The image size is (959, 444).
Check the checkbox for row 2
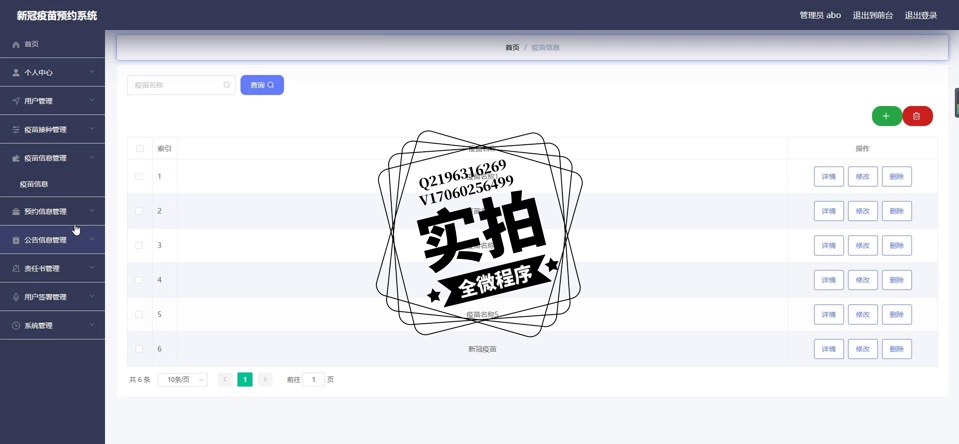[x=139, y=211]
